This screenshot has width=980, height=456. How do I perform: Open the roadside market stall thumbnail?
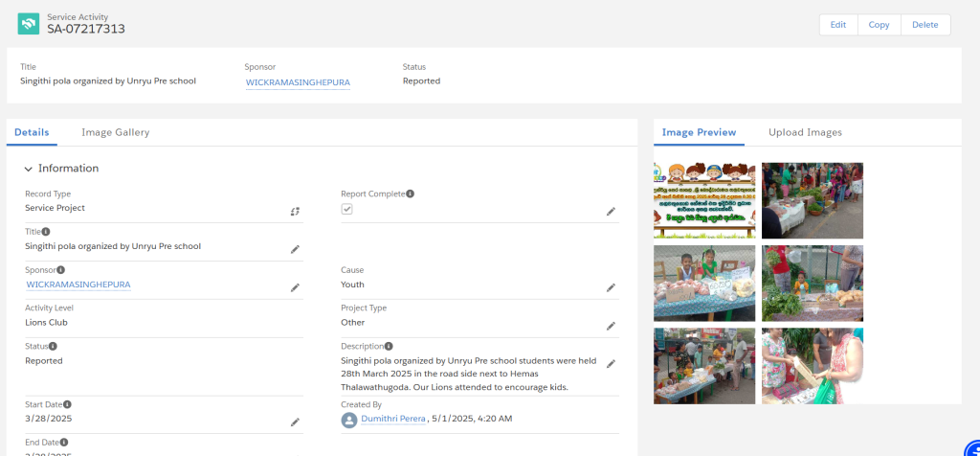point(813,200)
